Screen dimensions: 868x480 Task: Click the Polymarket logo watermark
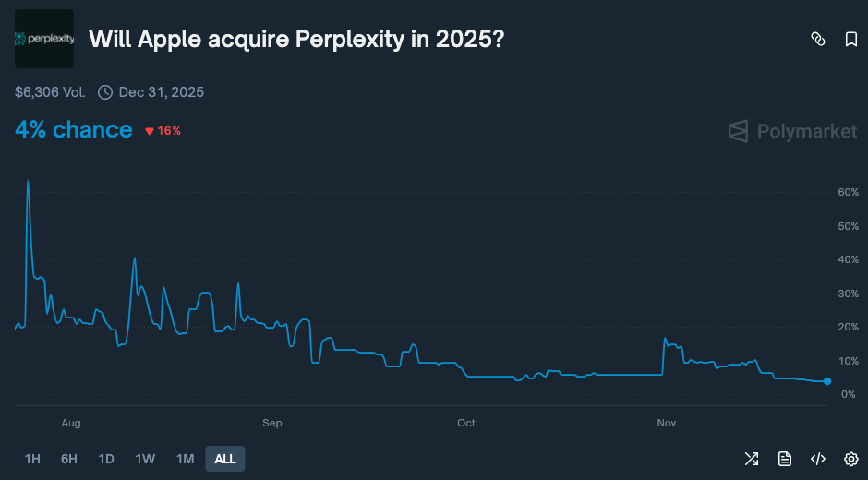click(x=792, y=131)
